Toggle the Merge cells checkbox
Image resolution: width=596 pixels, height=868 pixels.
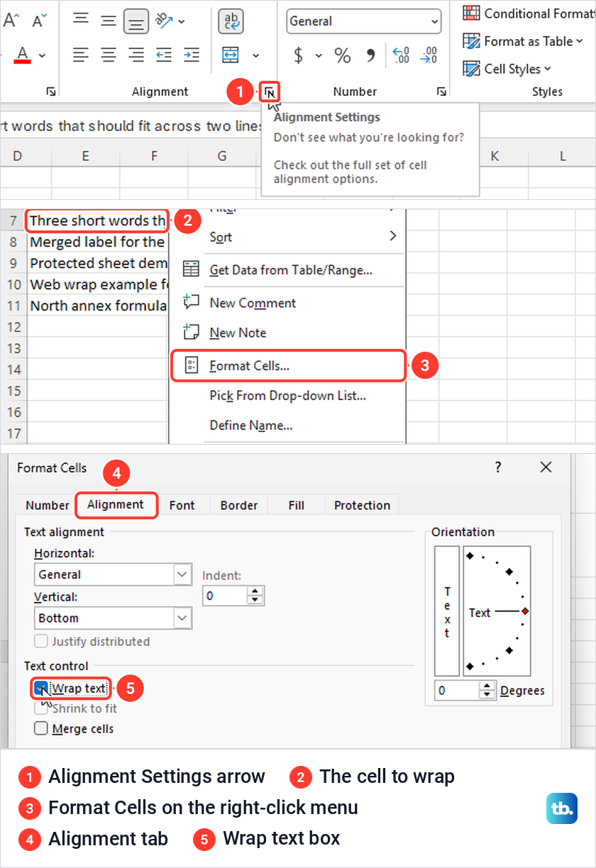click(41, 728)
